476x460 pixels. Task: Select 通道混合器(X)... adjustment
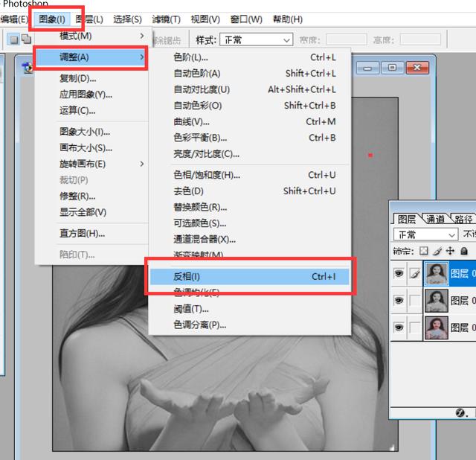click(x=251, y=240)
